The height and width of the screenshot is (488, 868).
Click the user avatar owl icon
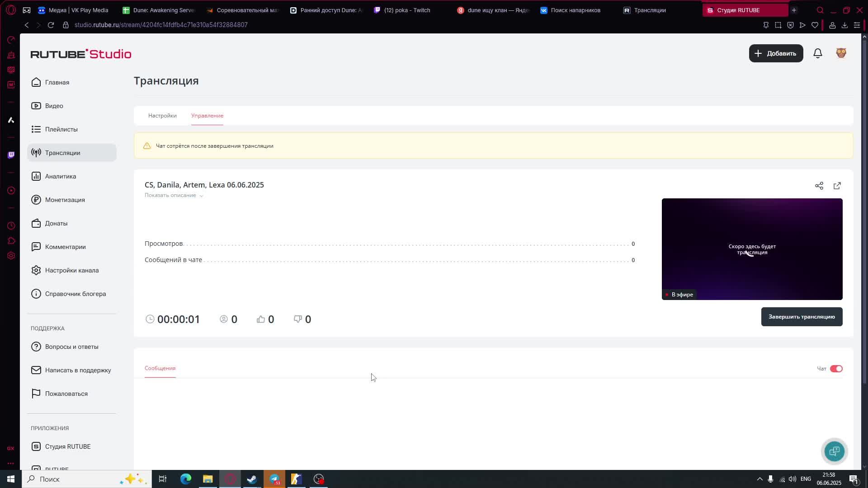[841, 53]
